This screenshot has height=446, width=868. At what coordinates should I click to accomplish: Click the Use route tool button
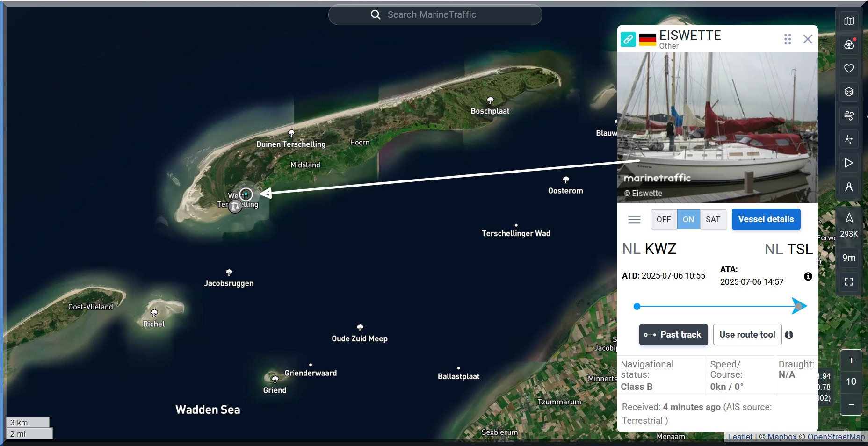pyautogui.click(x=747, y=335)
